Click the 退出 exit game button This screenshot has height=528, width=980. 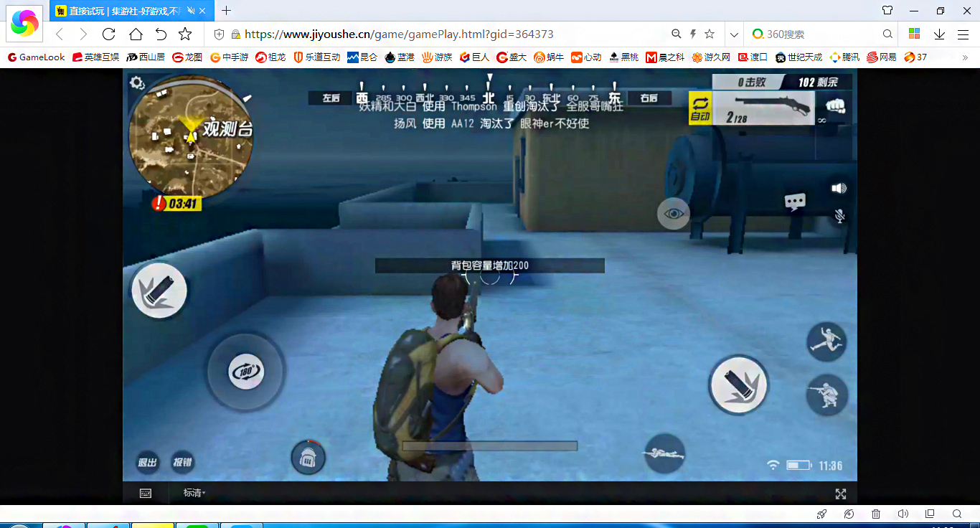click(x=147, y=463)
